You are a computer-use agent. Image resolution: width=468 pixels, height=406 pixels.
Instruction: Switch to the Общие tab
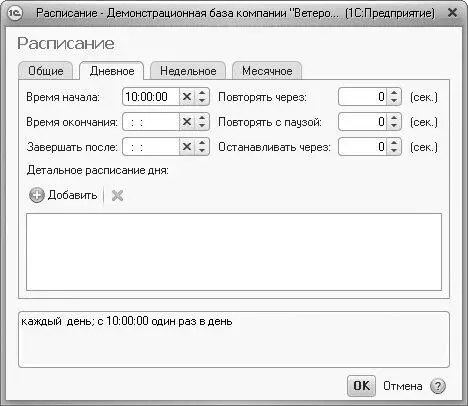tap(46, 71)
